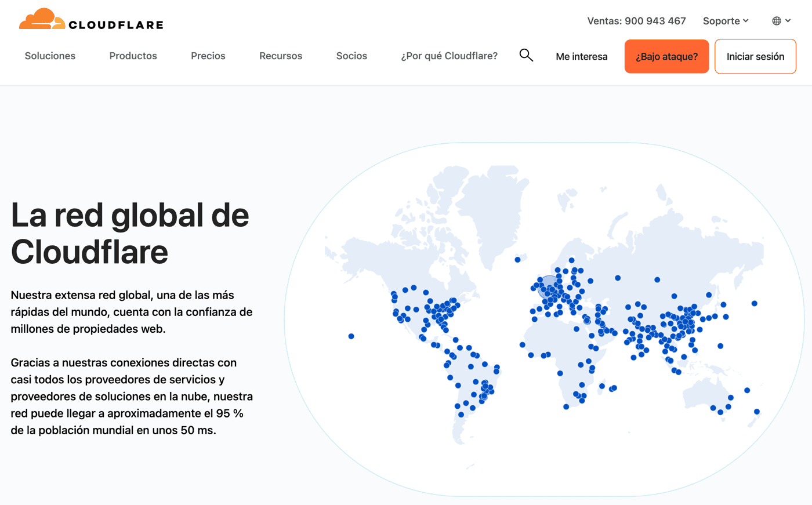Click the Cloudflare logo
The height and width of the screenshot is (505, 812).
click(91, 19)
